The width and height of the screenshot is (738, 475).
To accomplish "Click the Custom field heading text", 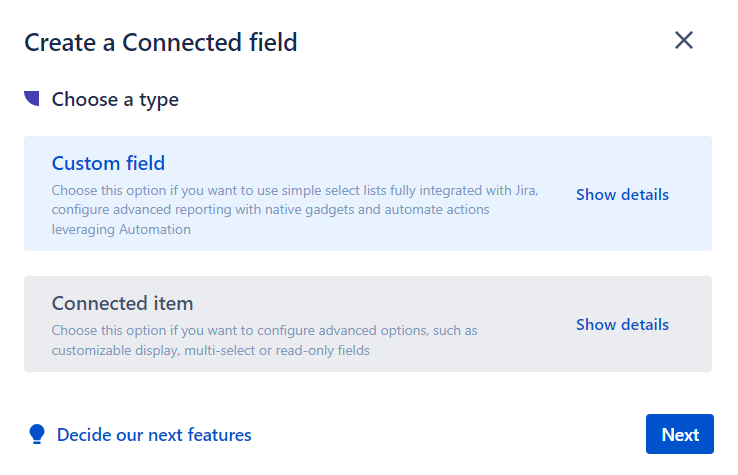I will pyautogui.click(x=108, y=163).
